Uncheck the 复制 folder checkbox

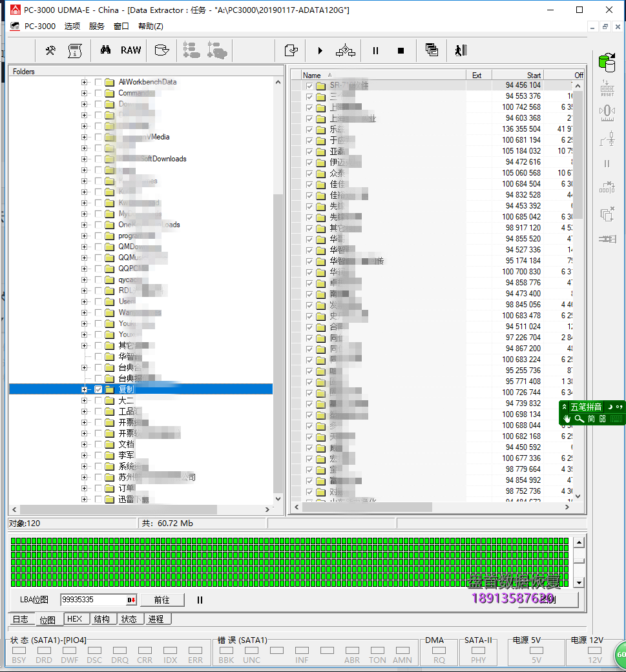tap(98, 389)
